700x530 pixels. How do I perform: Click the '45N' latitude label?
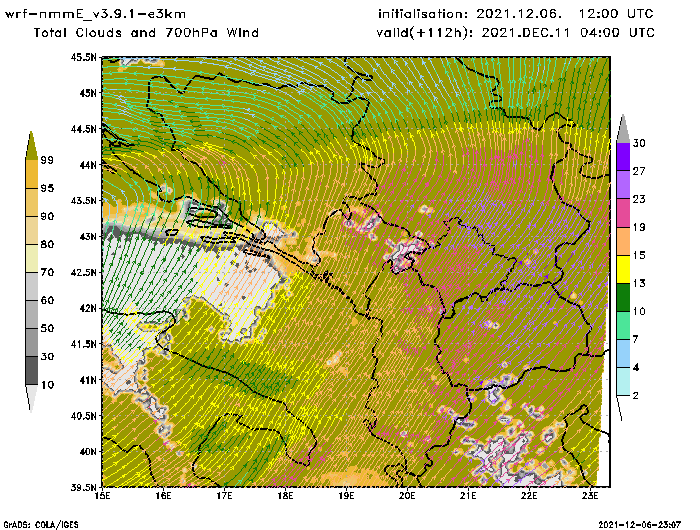click(x=88, y=93)
